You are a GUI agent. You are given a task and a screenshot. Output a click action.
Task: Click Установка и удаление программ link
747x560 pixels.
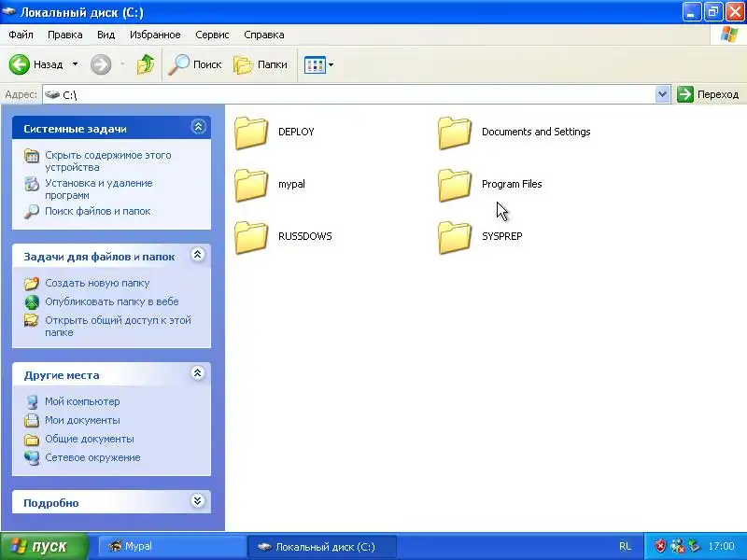point(99,189)
